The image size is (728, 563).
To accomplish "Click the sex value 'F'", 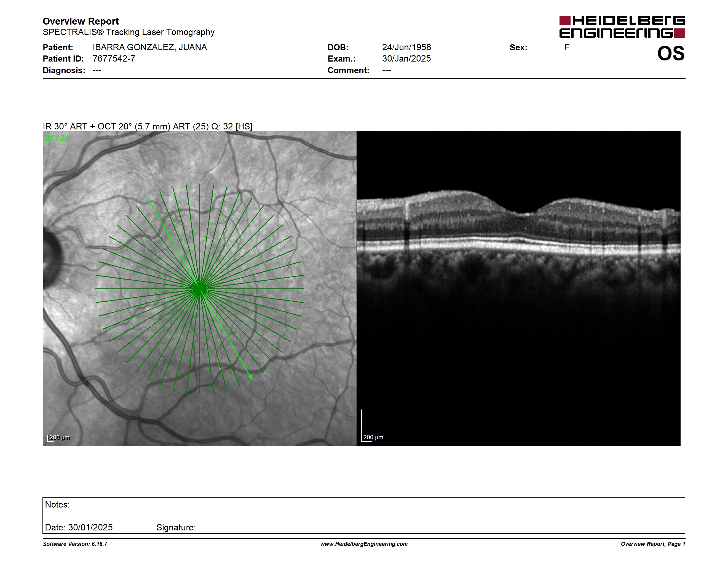I will point(567,47).
